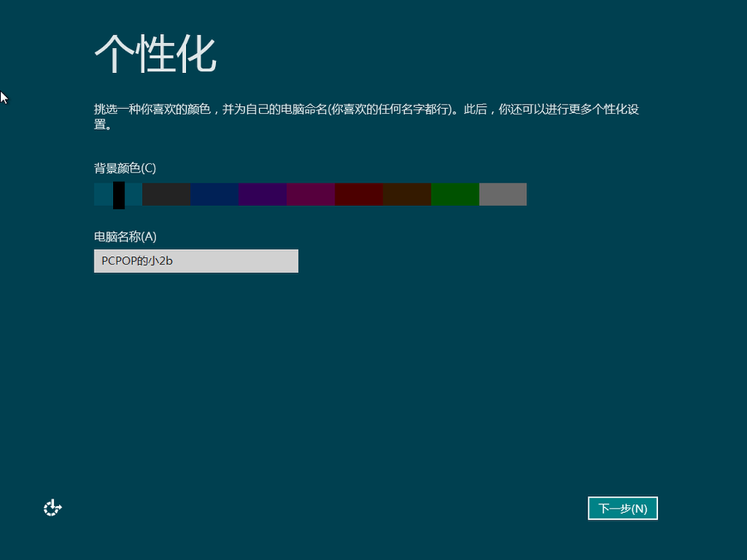This screenshot has height=560, width=747.
Task: Click the second line of description text
Action: pyautogui.click(x=102, y=125)
